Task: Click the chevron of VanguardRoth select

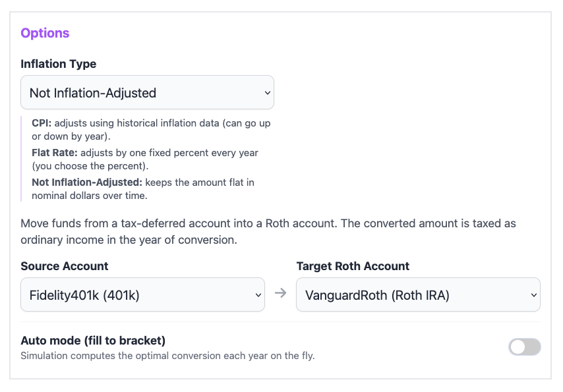Action: tap(533, 295)
